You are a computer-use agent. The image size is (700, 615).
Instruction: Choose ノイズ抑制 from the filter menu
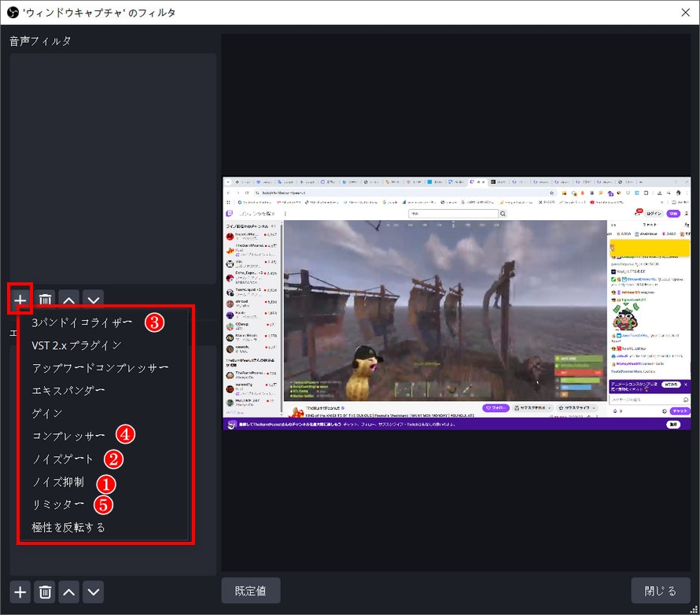pos(57,481)
